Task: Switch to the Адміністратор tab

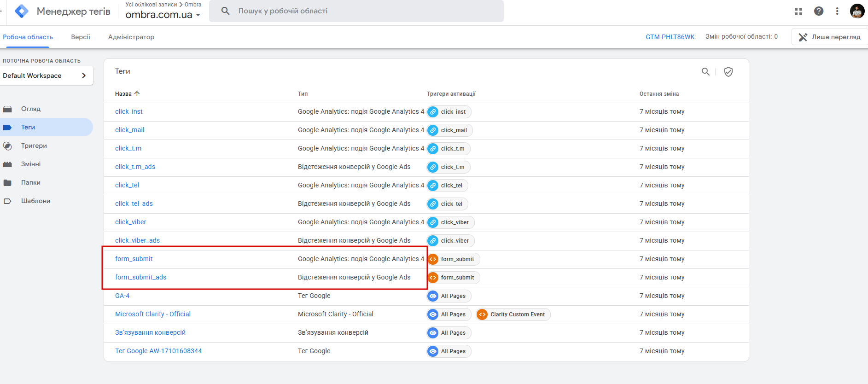Action: 131,37
